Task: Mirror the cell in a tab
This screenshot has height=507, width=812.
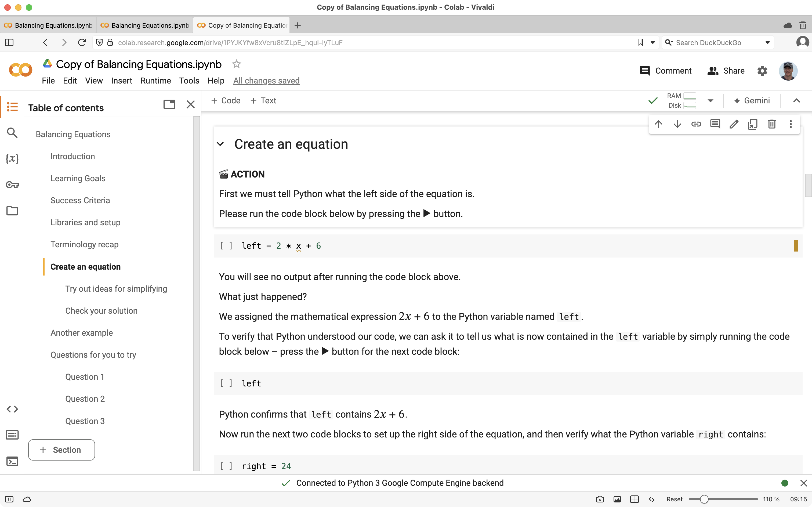Action: coord(753,124)
